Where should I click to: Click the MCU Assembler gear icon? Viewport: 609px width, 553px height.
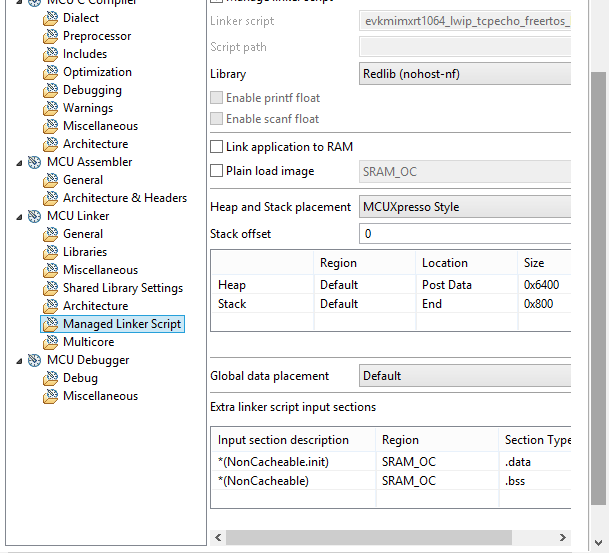pos(35,162)
